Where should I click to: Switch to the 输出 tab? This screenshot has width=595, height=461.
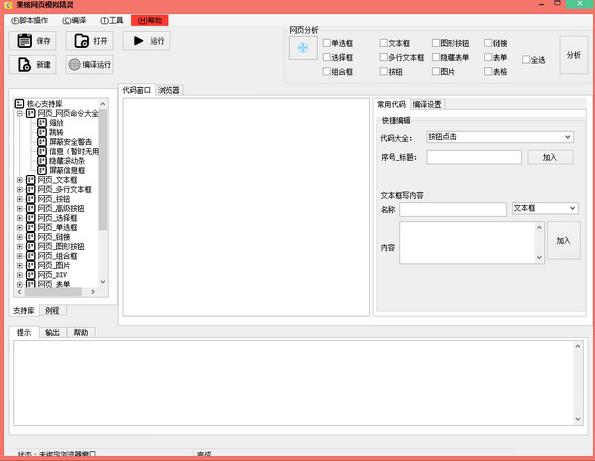(x=52, y=332)
